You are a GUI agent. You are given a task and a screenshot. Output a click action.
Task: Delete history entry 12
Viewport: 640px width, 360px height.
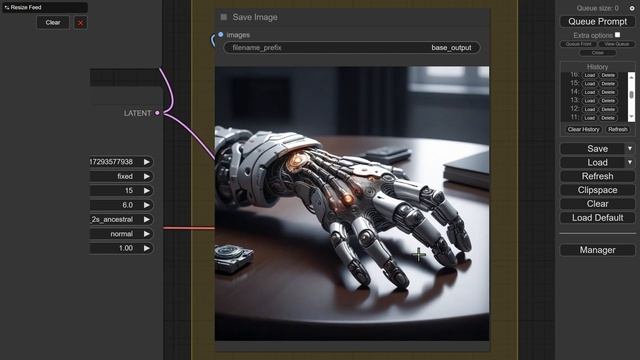pos(608,109)
